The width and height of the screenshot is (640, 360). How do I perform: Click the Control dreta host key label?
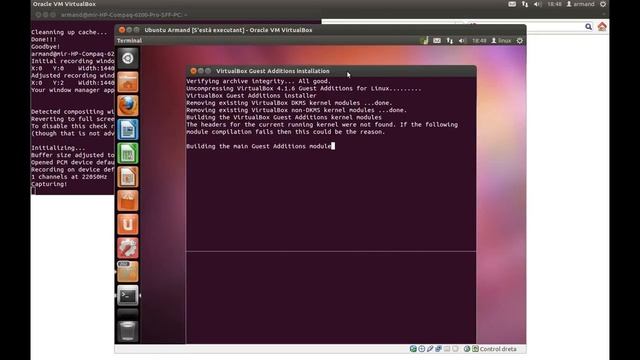click(x=498, y=349)
